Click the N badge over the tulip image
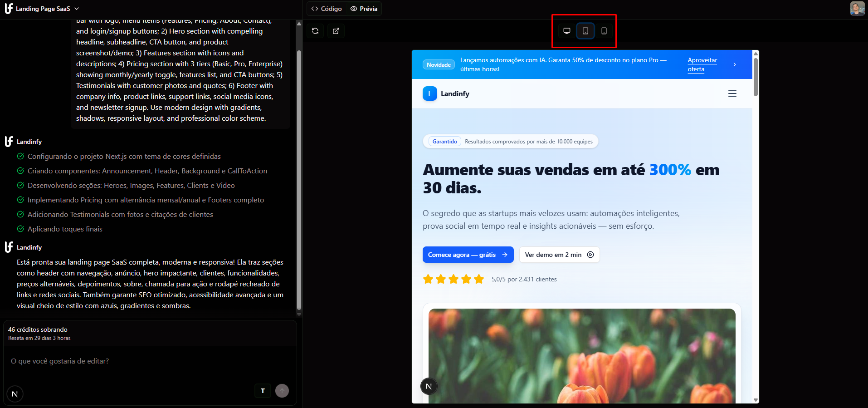This screenshot has width=868, height=408. (429, 386)
